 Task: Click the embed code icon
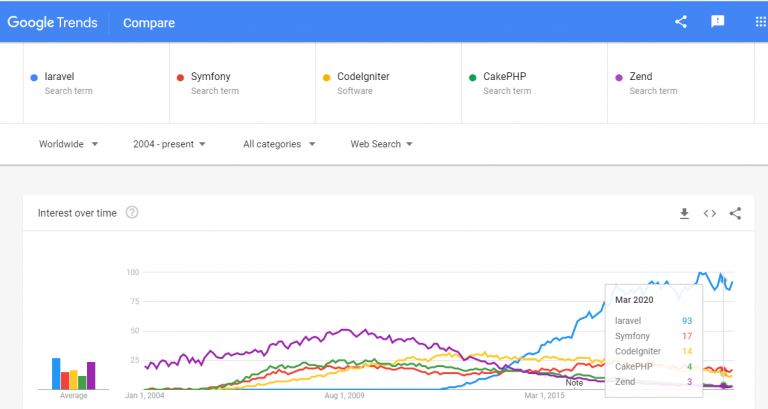[710, 213]
